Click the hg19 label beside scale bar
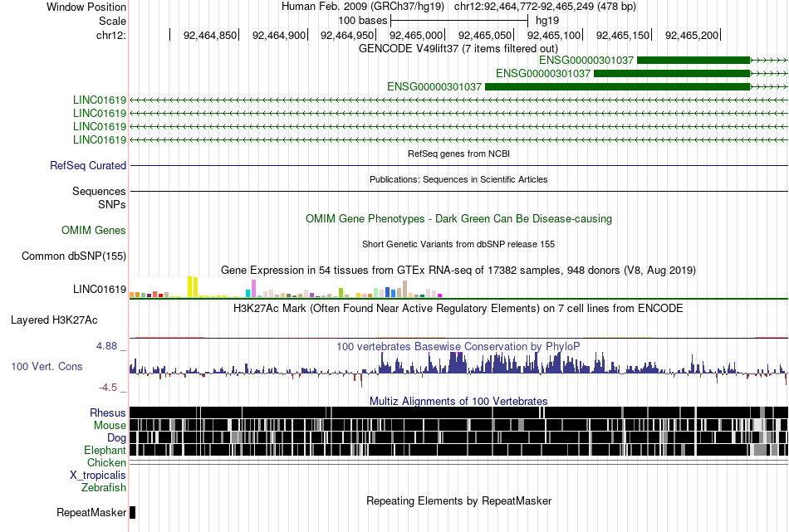 [x=547, y=21]
